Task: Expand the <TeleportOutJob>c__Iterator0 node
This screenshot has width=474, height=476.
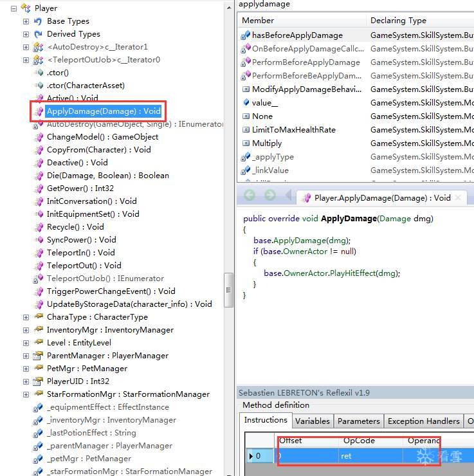Action: [x=26, y=60]
